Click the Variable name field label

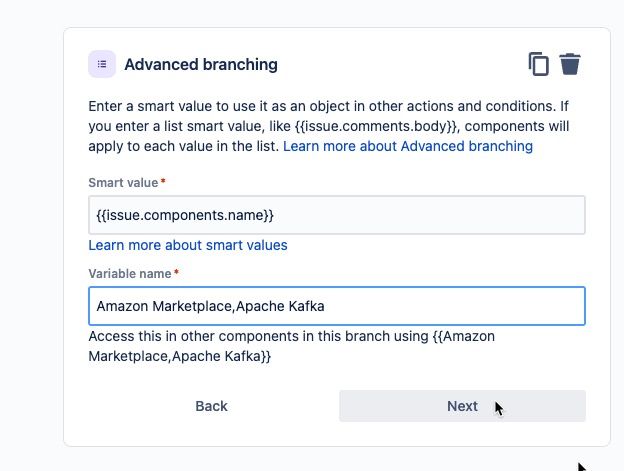pos(130,273)
